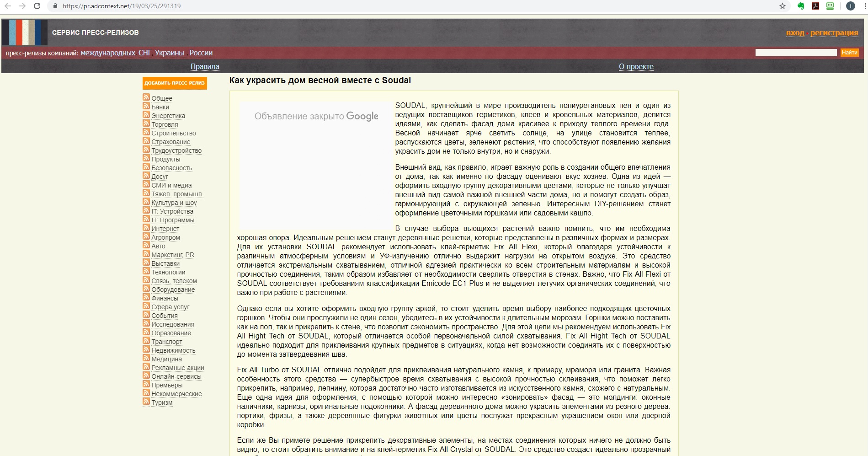The height and width of the screenshot is (456, 868).
Task: Open the Выставки category link
Action: click(165, 263)
